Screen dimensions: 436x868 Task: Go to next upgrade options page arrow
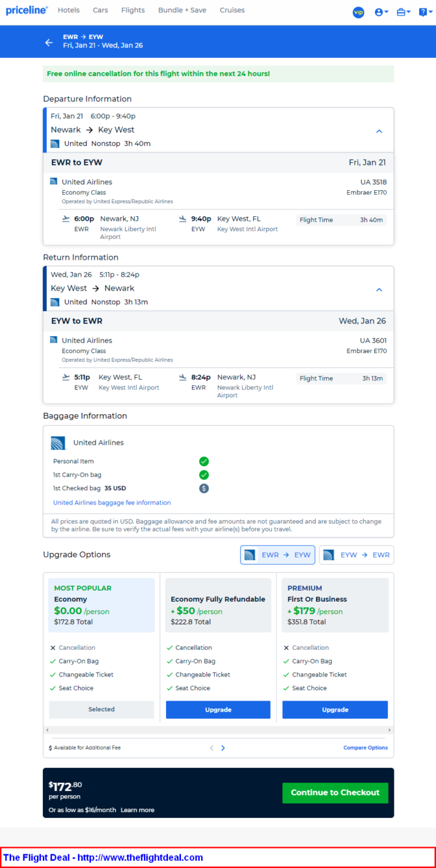[x=223, y=748]
